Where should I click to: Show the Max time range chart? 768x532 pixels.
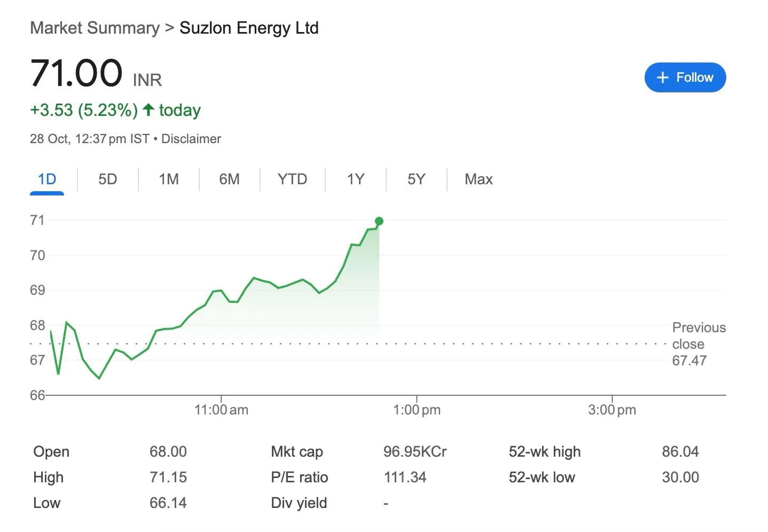pyautogui.click(x=478, y=179)
